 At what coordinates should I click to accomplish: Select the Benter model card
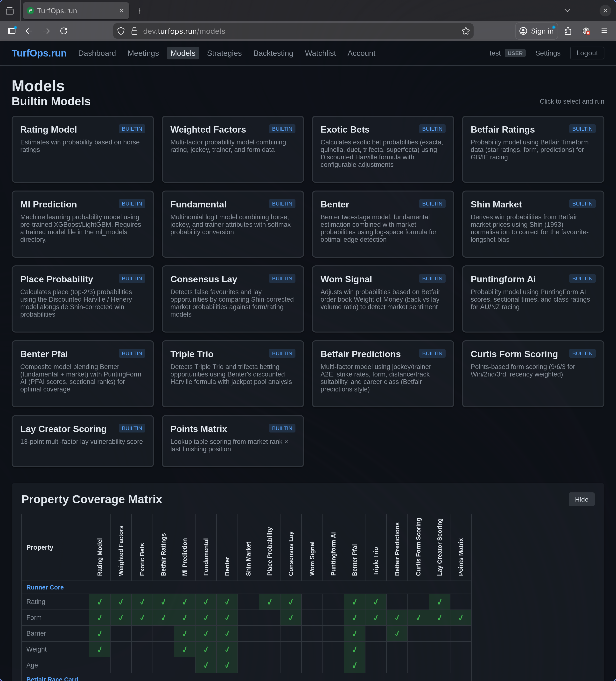383,224
